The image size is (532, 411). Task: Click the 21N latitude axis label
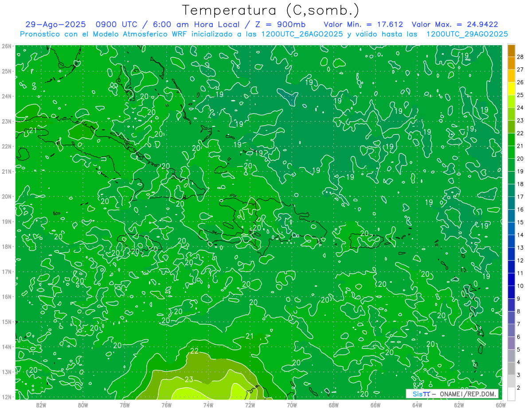6,171
